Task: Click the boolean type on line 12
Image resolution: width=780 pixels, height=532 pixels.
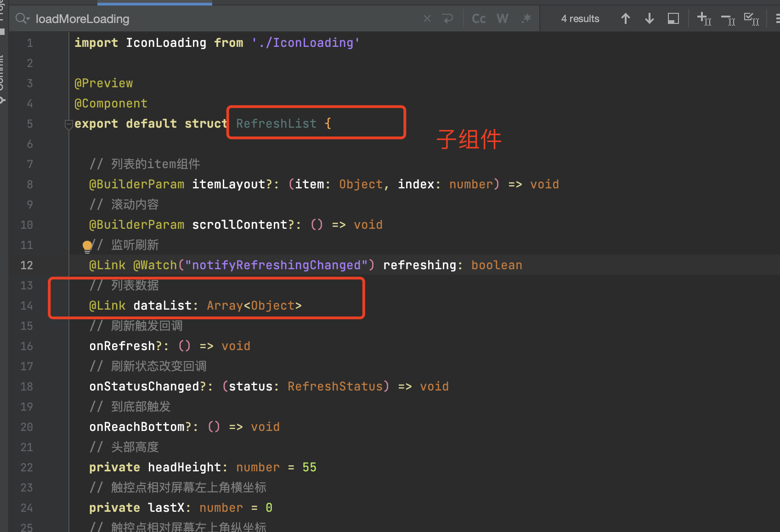Action: [497, 265]
